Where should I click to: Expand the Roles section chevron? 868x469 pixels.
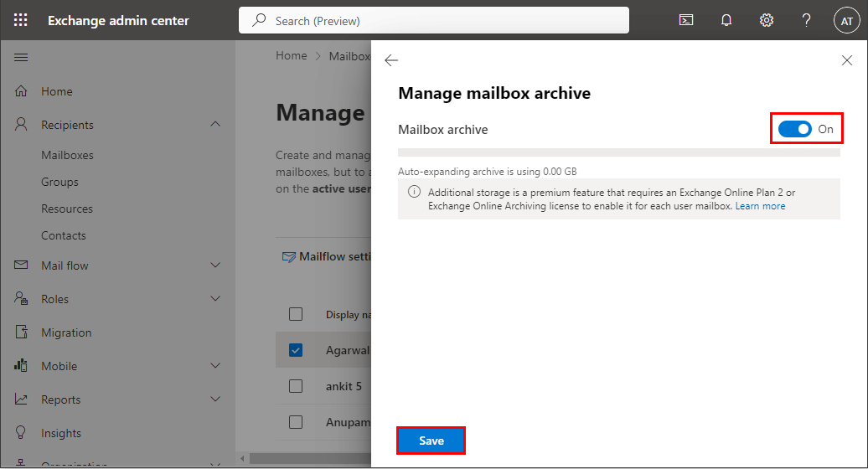[x=215, y=299]
